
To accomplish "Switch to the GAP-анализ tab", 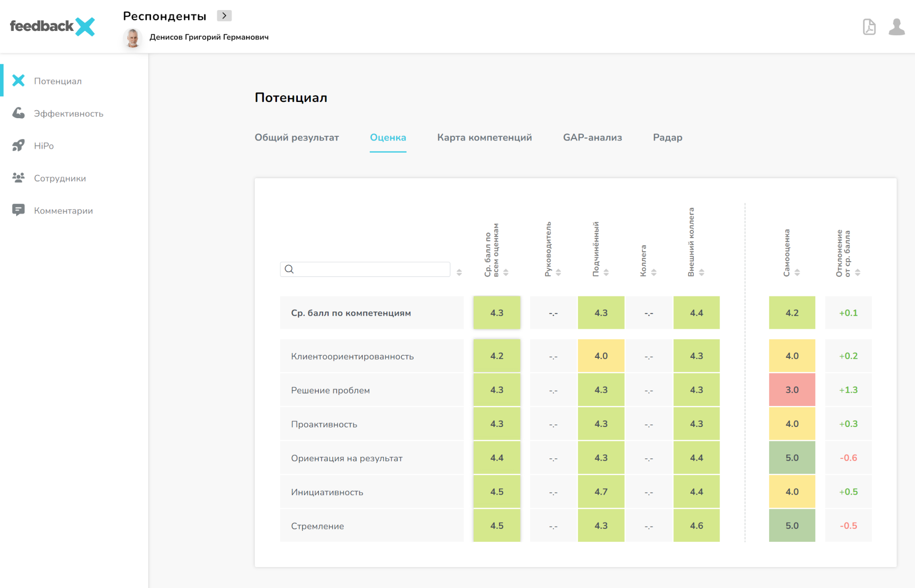I will point(592,138).
